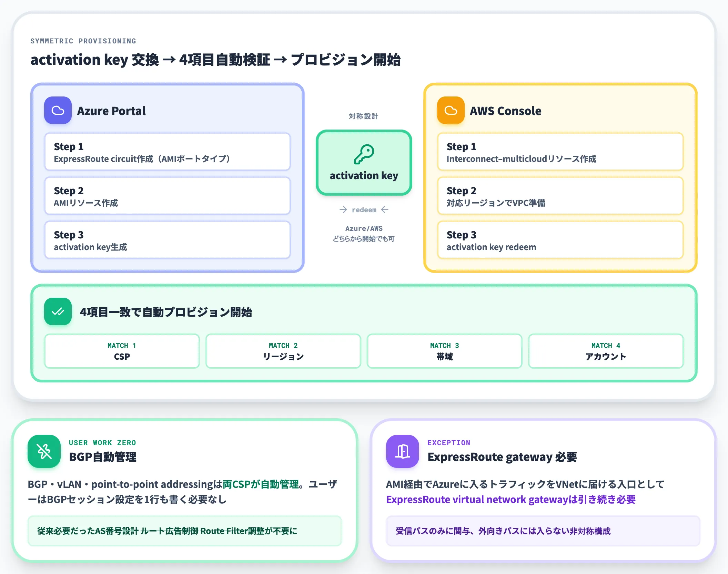Click the BGP unplug icon
The width and height of the screenshot is (728, 574).
(x=44, y=451)
